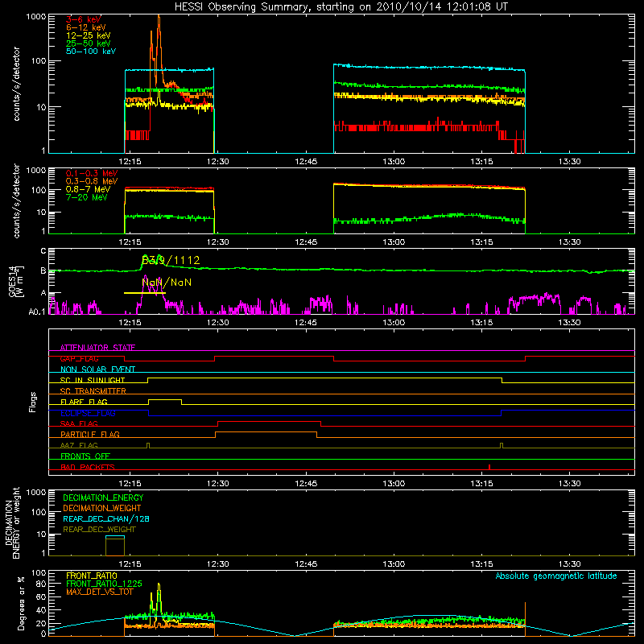Click the DECIMATION_ENERGY legend entry

click(x=103, y=497)
